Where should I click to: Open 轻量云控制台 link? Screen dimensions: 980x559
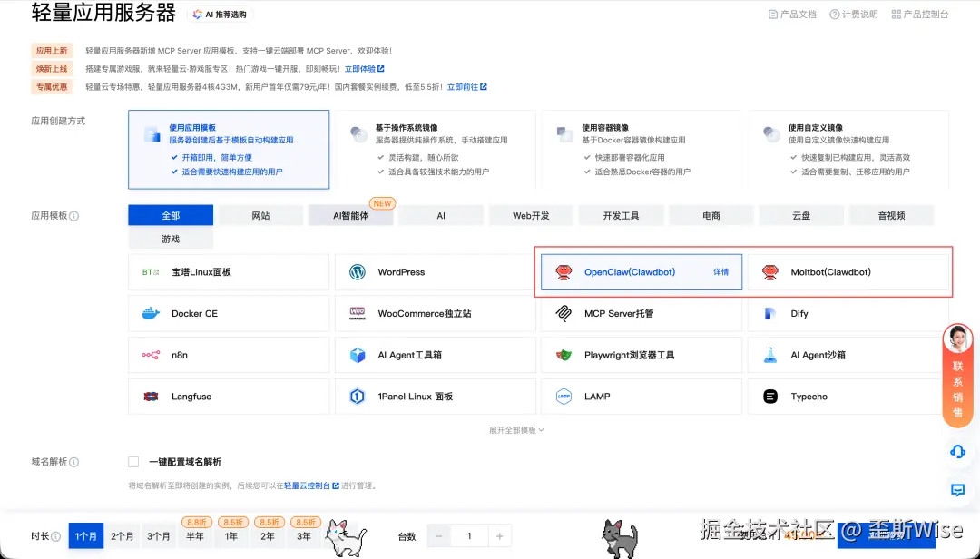tap(311, 485)
